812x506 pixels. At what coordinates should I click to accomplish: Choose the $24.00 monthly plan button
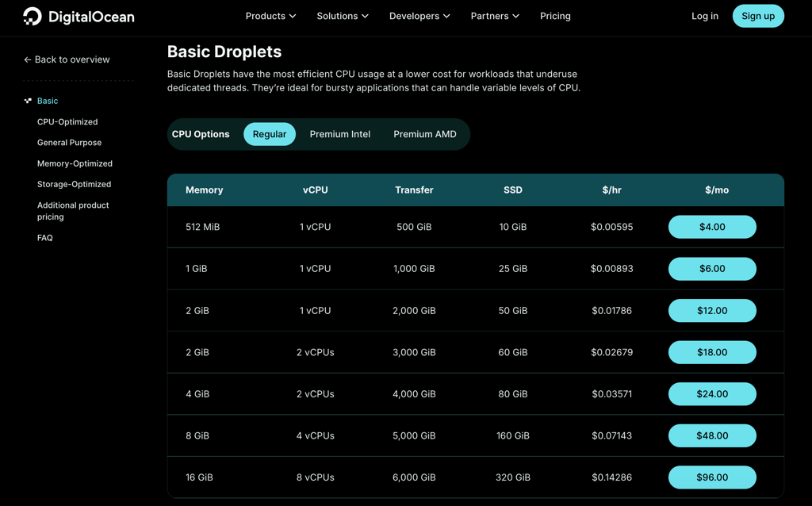click(712, 394)
